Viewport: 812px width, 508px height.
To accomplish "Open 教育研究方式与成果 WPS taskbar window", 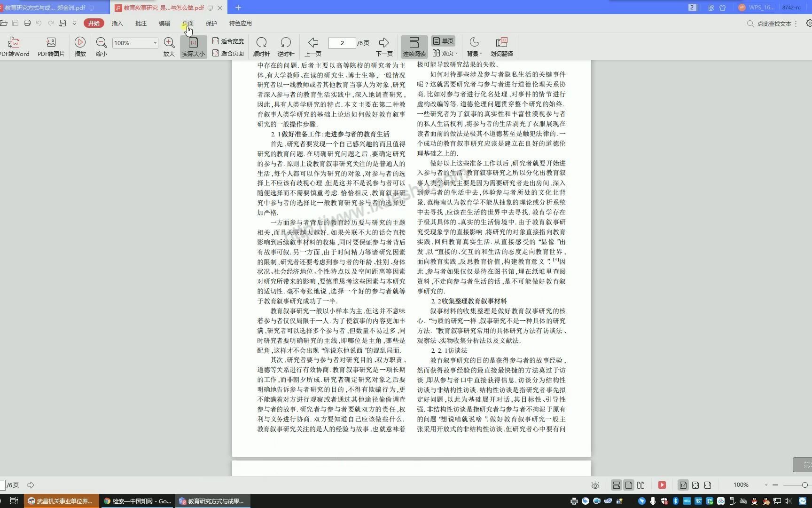I will tap(213, 501).
